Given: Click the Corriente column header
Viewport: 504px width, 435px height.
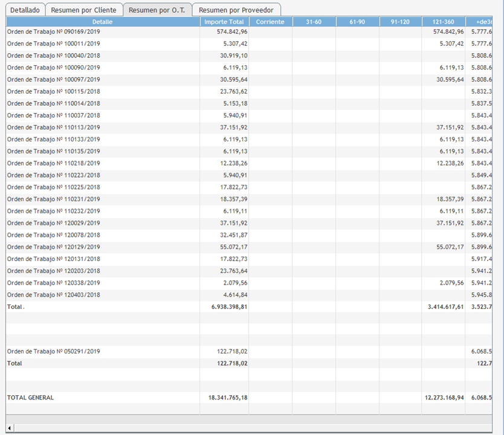Looking at the screenshot, I should point(270,22).
